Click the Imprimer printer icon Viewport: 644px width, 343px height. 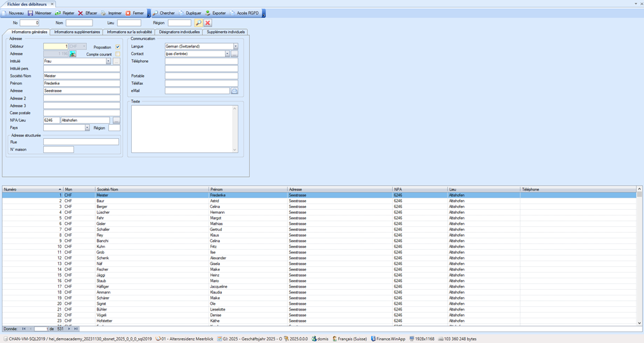[x=104, y=13]
